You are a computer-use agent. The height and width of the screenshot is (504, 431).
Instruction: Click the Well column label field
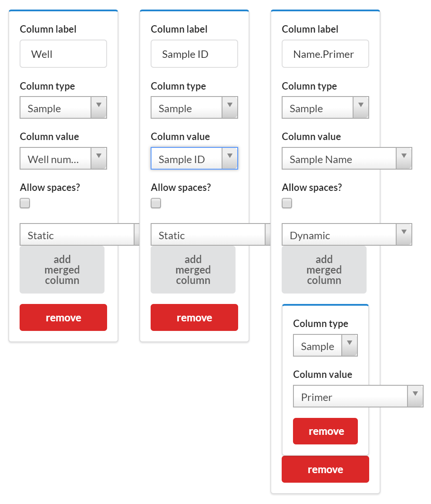pyautogui.click(x=63, y=54)
